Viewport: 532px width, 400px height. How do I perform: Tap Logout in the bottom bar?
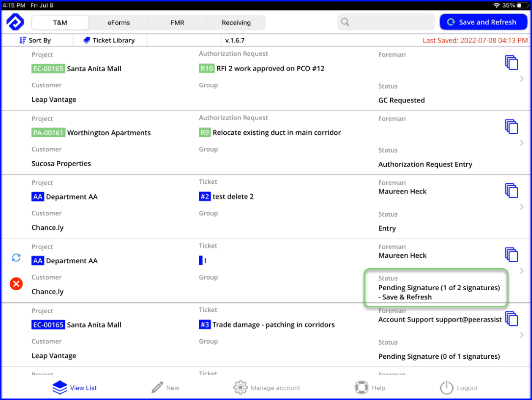459,387
